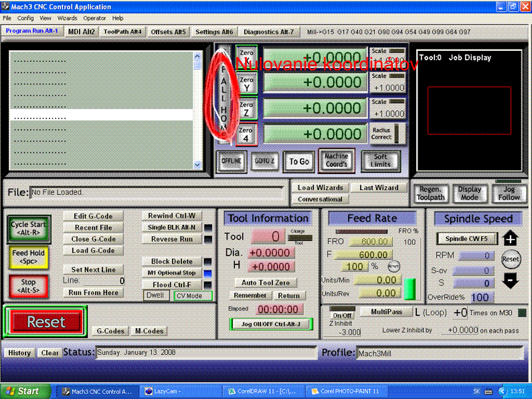
Task: Click Load Wizards button
Action: point(321,187)
